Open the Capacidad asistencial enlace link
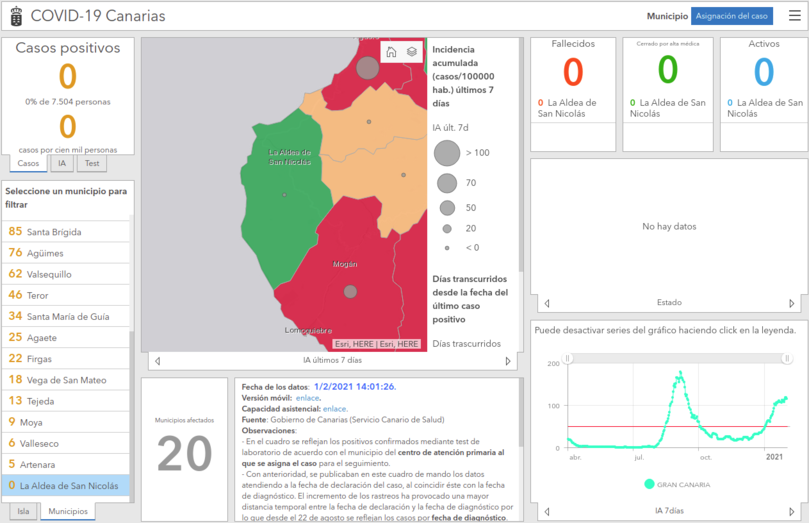809x523 pixels. [x=335, y=409]
